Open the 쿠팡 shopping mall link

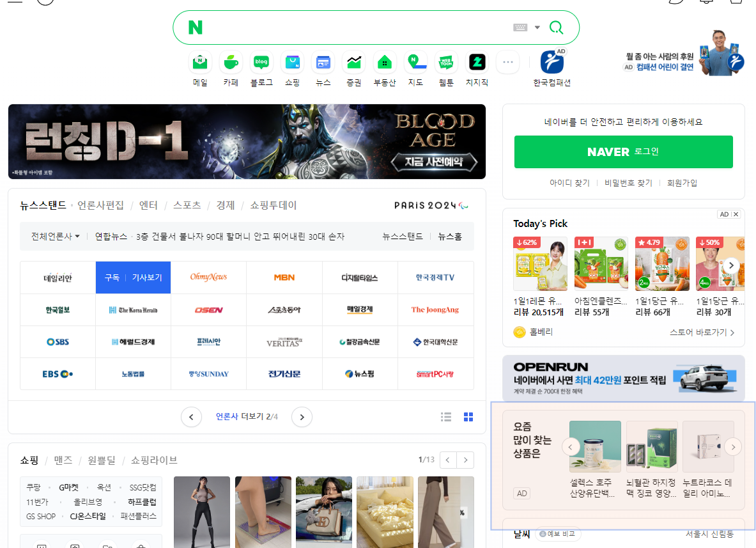pos(33,488)
